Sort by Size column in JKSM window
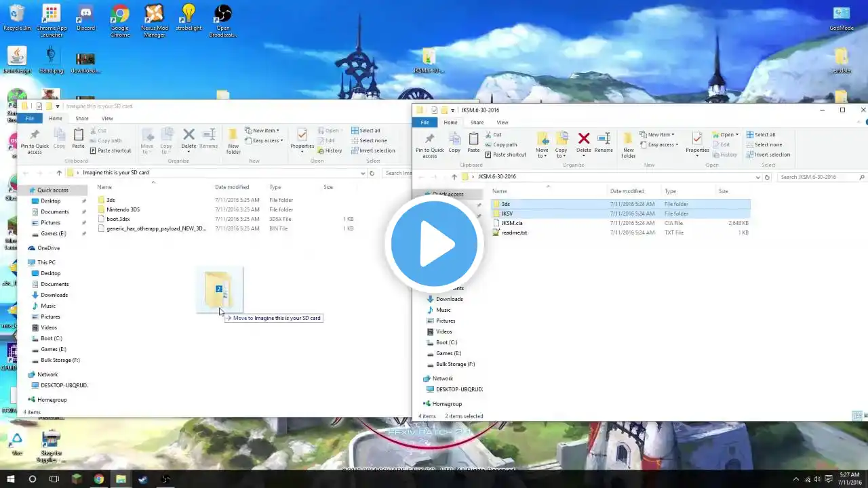868x488 pixels. 723,191
